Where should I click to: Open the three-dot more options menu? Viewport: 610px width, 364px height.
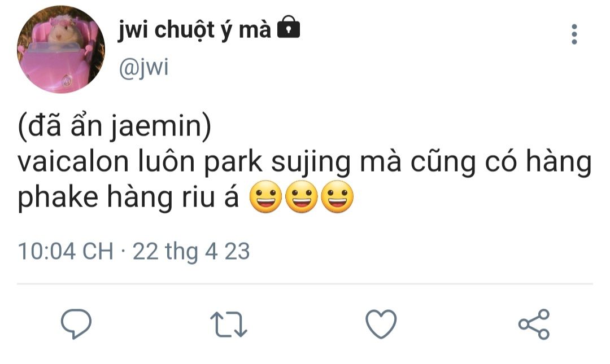pyautogui.click(x=574, y=34)
